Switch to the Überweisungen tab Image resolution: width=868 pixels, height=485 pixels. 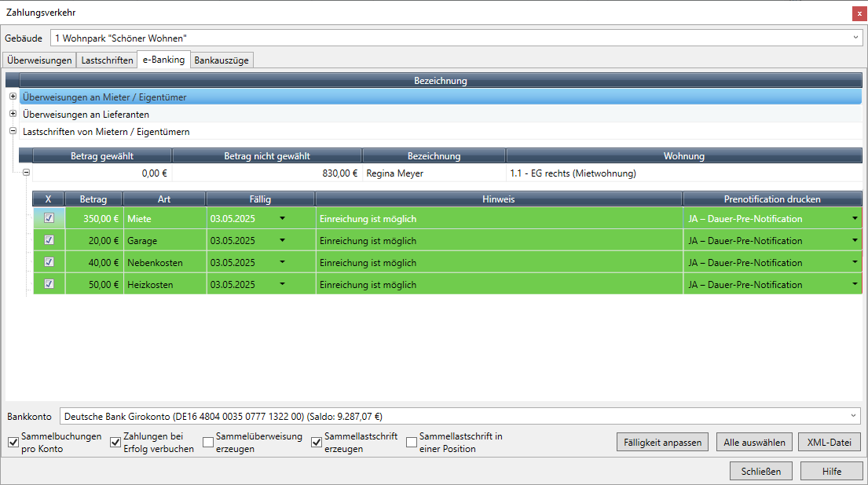(39, 60)
